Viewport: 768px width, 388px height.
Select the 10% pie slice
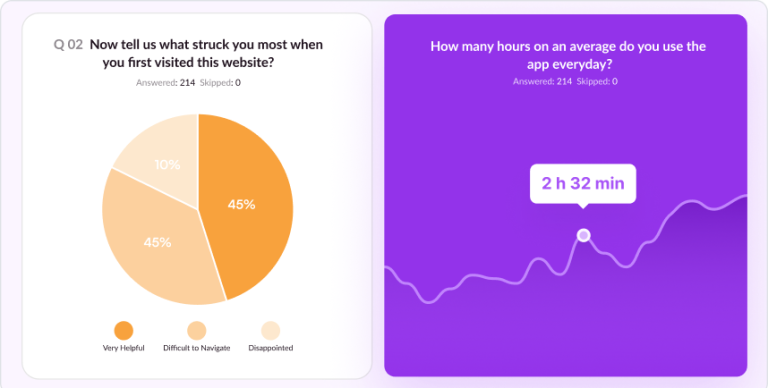pyautogui.click(x=164, y=157)
